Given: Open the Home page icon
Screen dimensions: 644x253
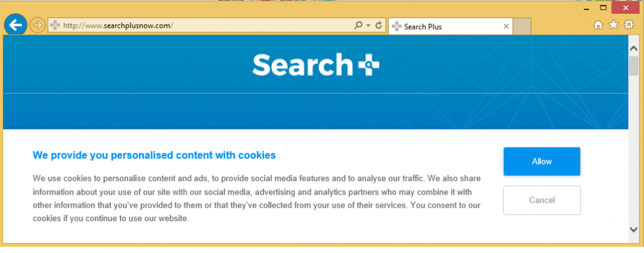Looking at the screenshot, I should pyautogui.click(x=598, y=25).
